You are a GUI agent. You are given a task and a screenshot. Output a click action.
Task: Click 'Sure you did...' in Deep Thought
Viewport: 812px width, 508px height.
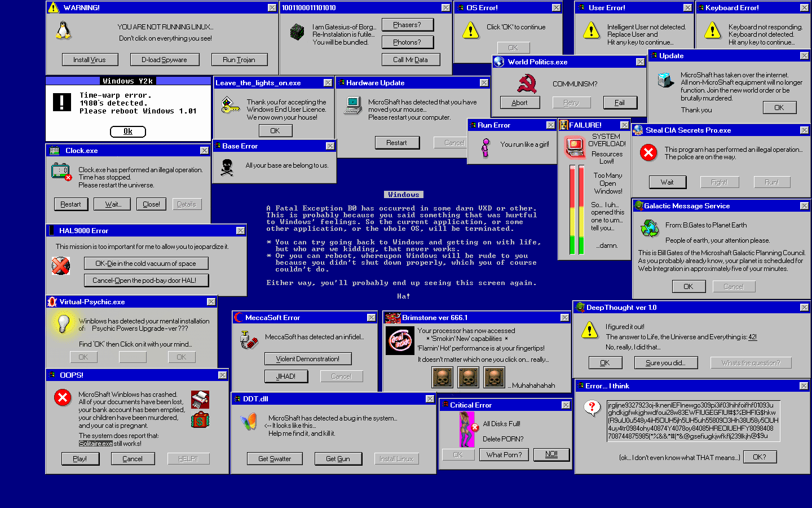click(666, 363)
